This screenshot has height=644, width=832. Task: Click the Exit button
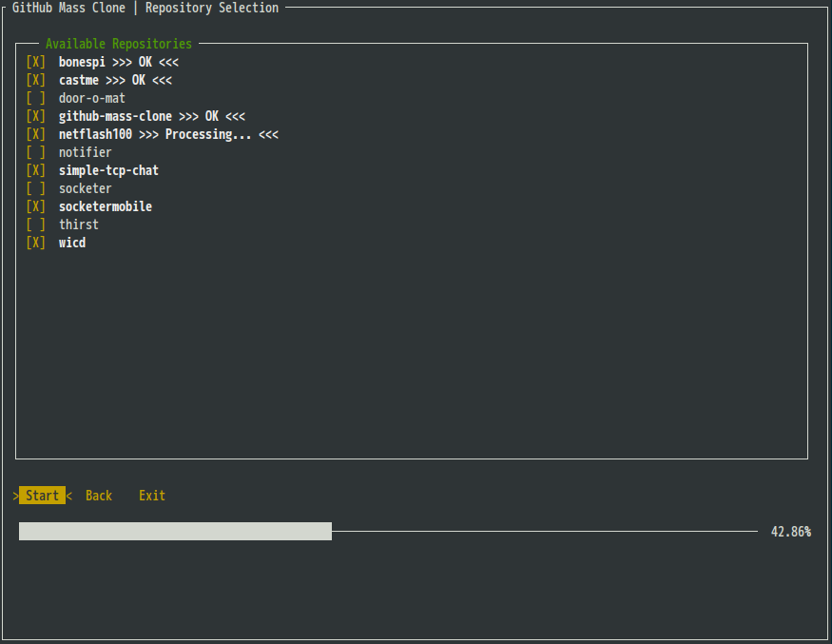click(152, 496)
